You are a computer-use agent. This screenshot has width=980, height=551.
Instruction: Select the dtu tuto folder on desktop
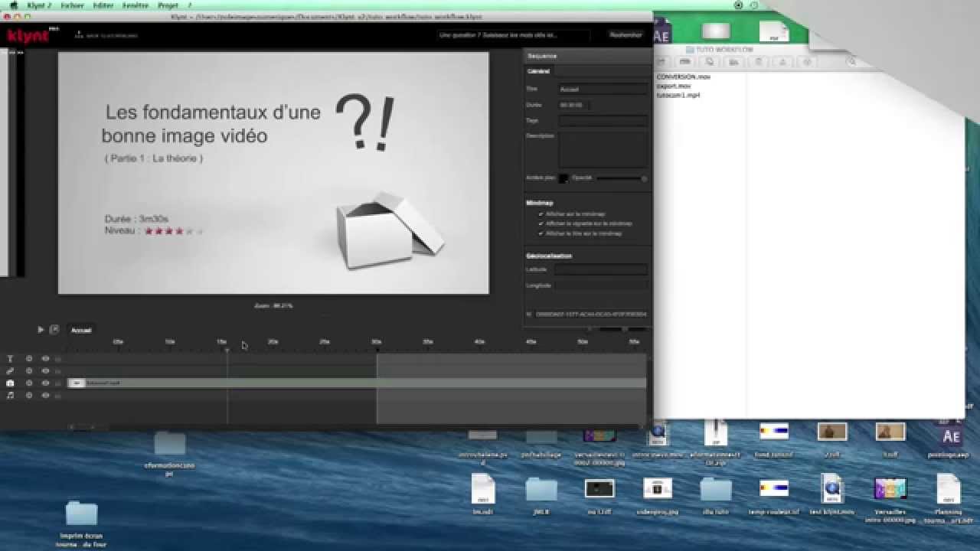click(716, 494)
